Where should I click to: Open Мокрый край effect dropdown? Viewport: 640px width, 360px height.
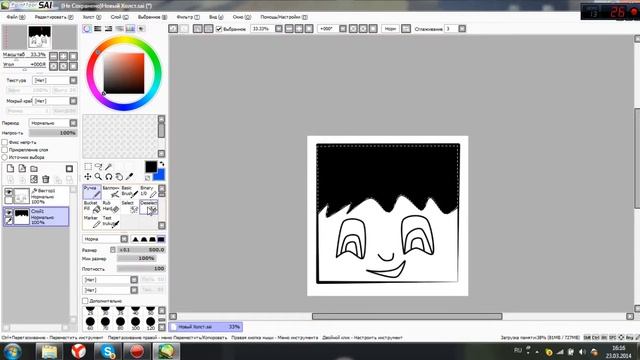coord(55,101)
